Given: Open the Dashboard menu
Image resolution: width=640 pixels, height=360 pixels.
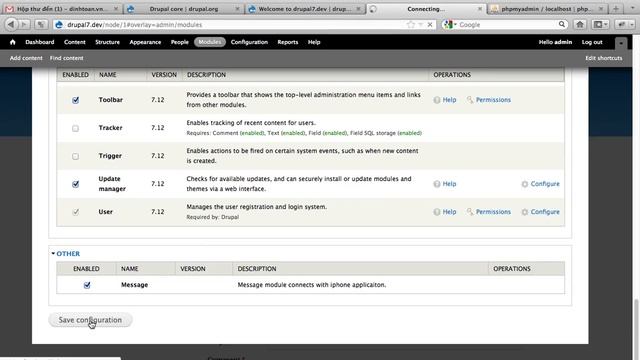Looking at the screenshot, I should (x=40, y=42).
